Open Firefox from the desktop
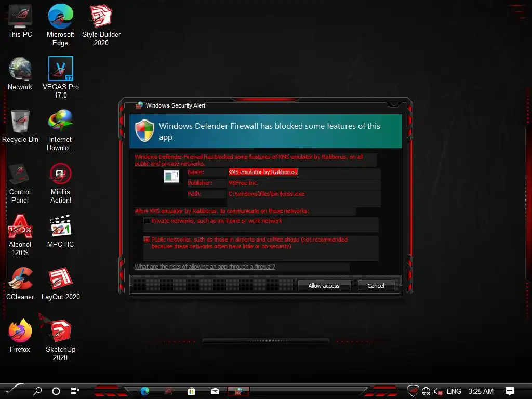Image resolution: width=532 pixels, height=399 pixels. (x=20, y=336)
